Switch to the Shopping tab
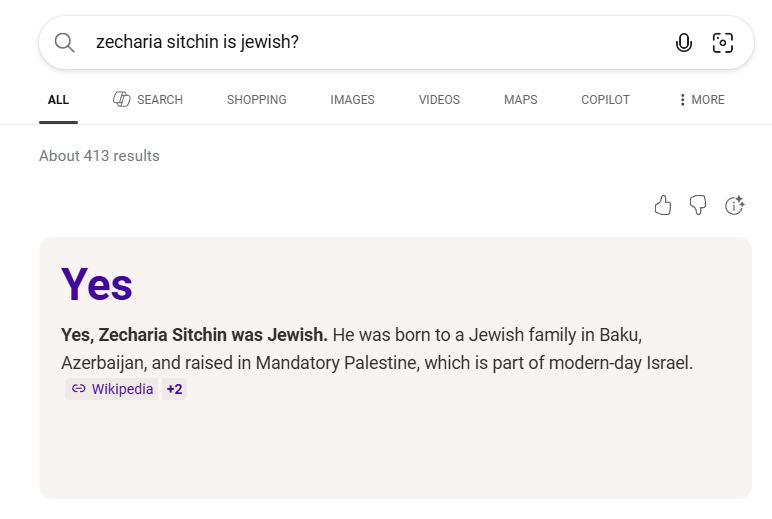772x519 pixels. click(x=256, y=100)
